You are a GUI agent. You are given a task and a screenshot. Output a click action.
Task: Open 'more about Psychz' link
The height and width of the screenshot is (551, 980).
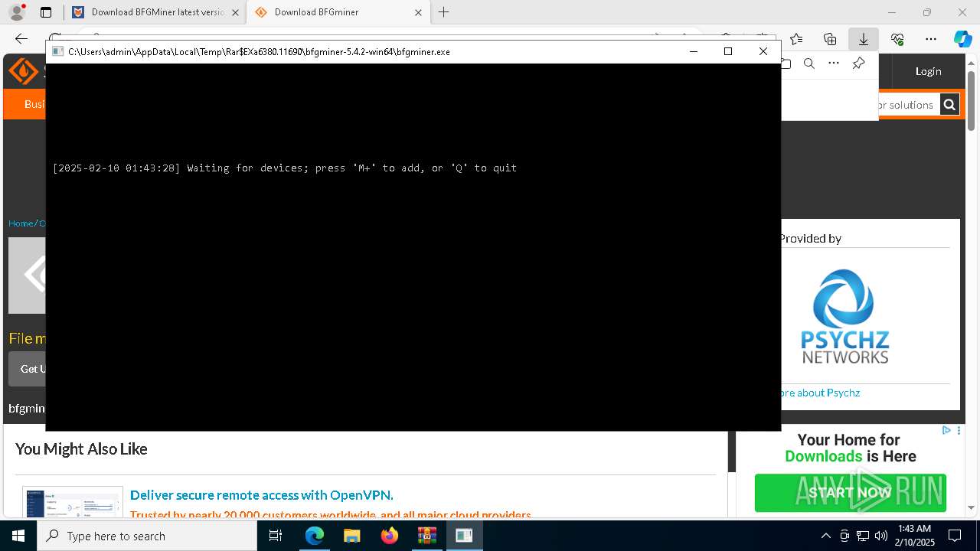819,393
